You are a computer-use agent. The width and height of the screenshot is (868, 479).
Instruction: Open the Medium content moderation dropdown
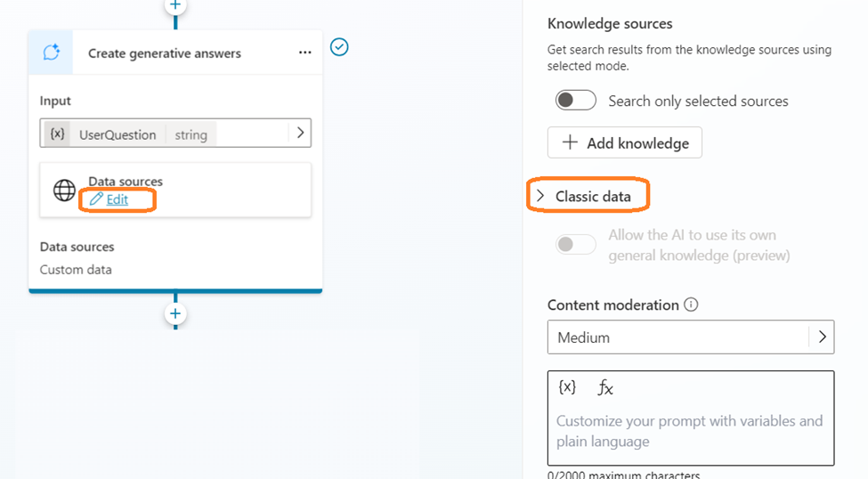point(690,337)
